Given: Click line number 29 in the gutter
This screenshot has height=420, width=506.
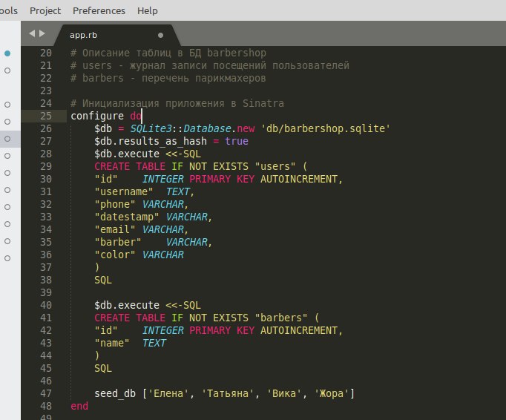Looking at the screenshot, I should tap(46, 166).
